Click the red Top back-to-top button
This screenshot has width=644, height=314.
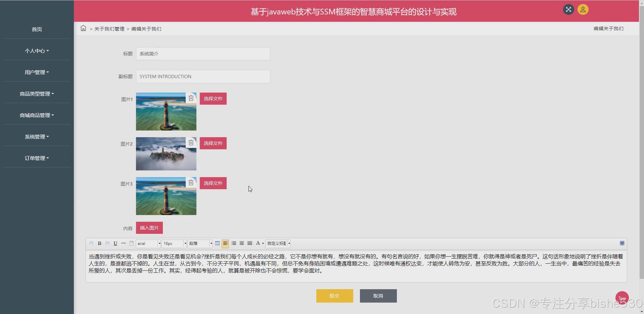pos(622,298)
